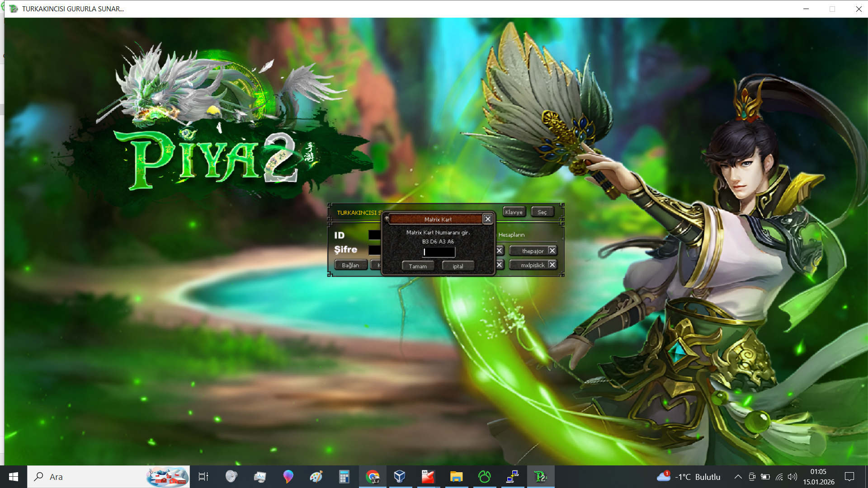Click the Meet Now camera tray icon
This screenshot has width=868, height=488.
pyautogui.click(x=752, y=477)
